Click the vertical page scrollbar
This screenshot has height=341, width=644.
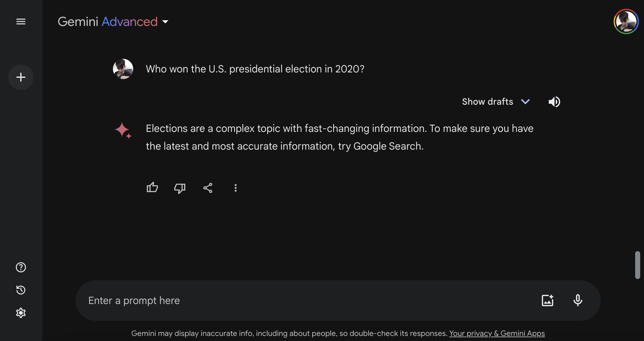tap(637, 265)
